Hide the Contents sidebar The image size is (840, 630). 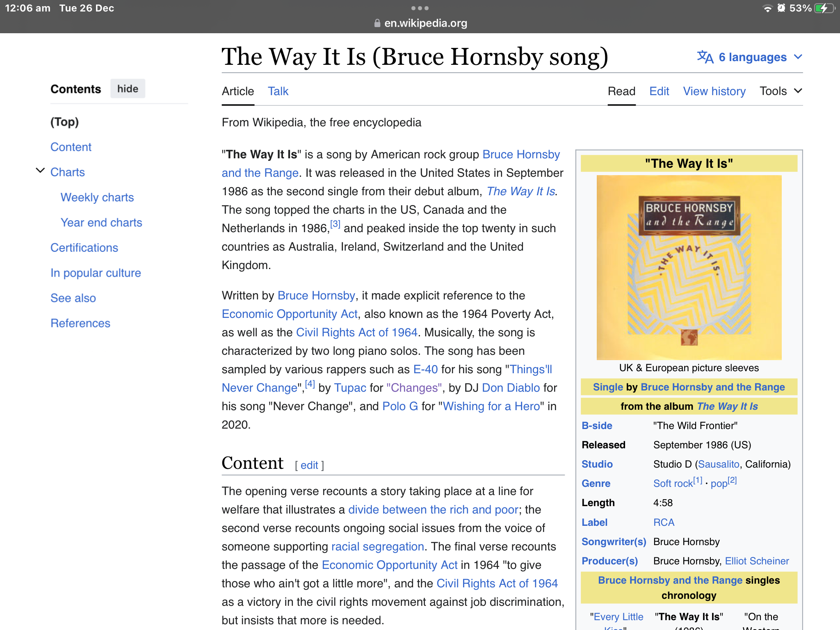point(128,89)
